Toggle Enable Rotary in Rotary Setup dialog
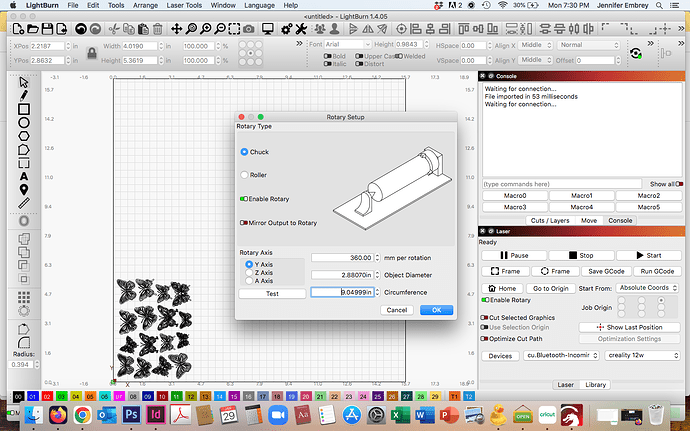 click(244, 199)
